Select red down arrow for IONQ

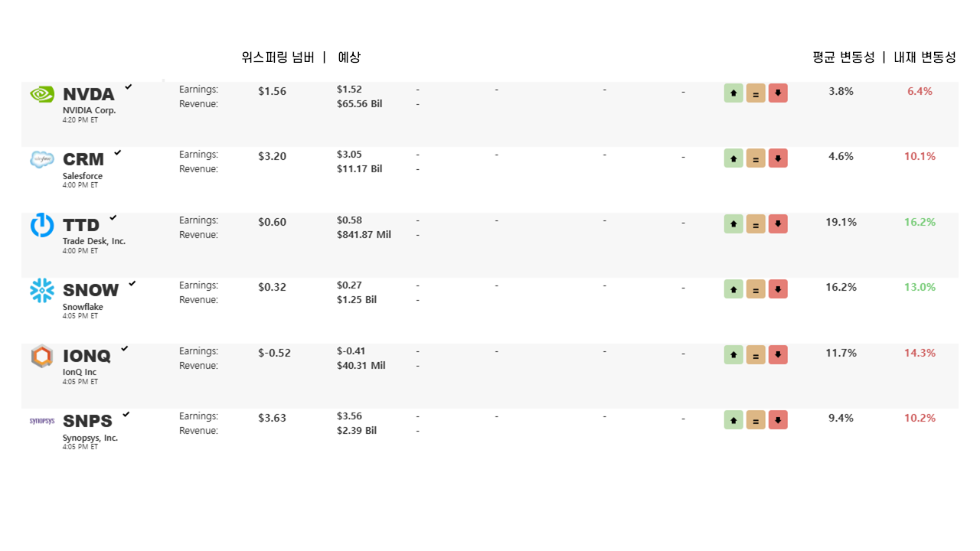778,355
